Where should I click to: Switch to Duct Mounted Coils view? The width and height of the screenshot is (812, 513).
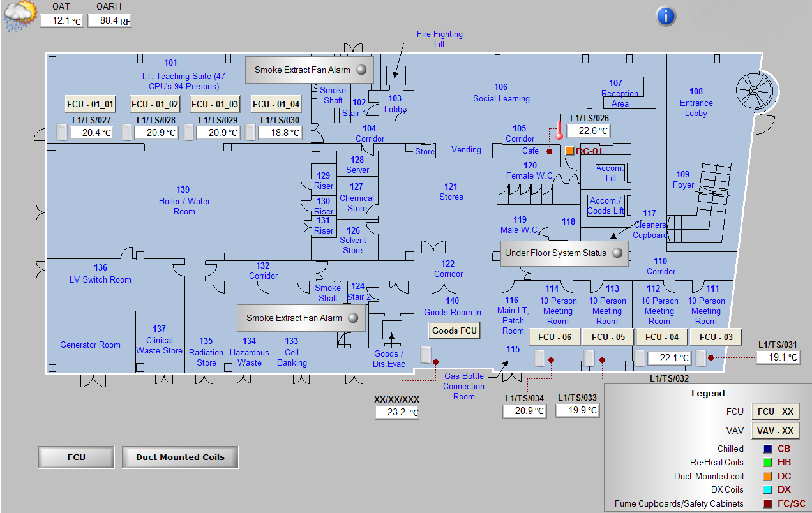coord(180,457)
